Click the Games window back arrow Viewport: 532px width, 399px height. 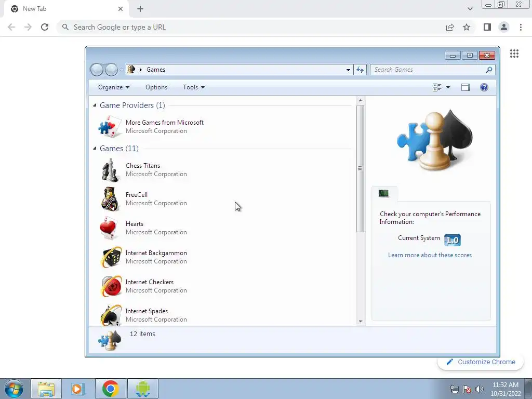pos(97,70)
